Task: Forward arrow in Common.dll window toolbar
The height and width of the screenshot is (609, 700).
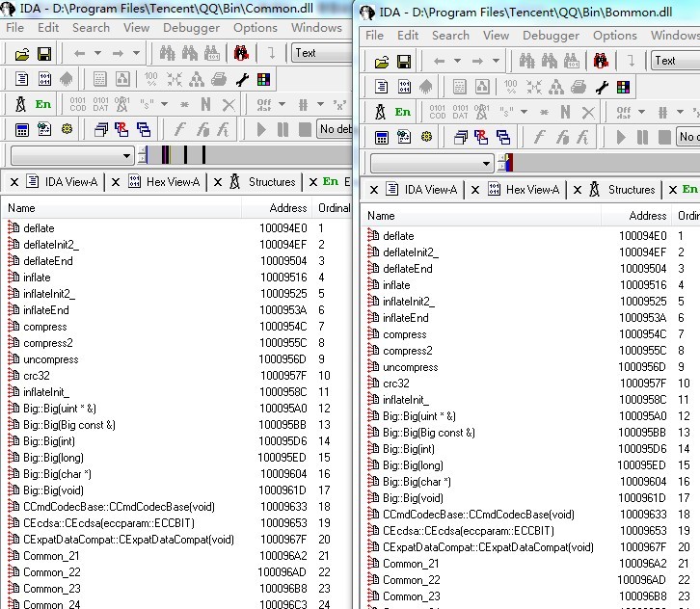Action: [x=118, y=54]
